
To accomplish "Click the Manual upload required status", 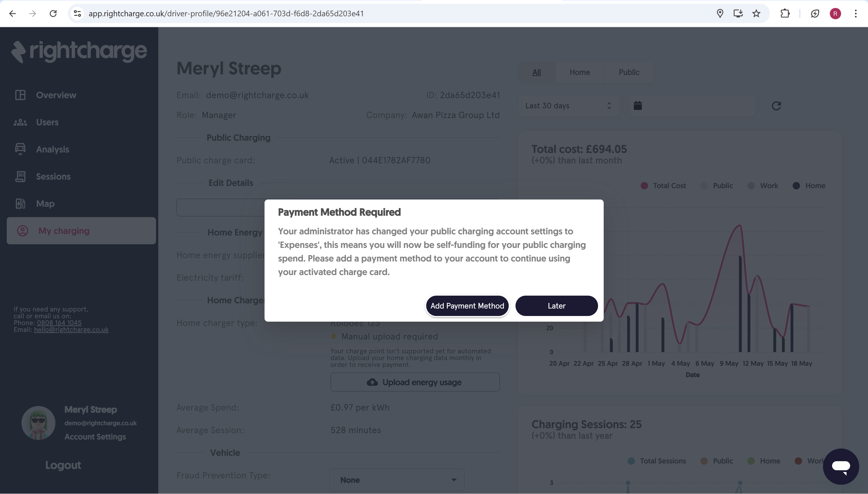I will [390, 336].
